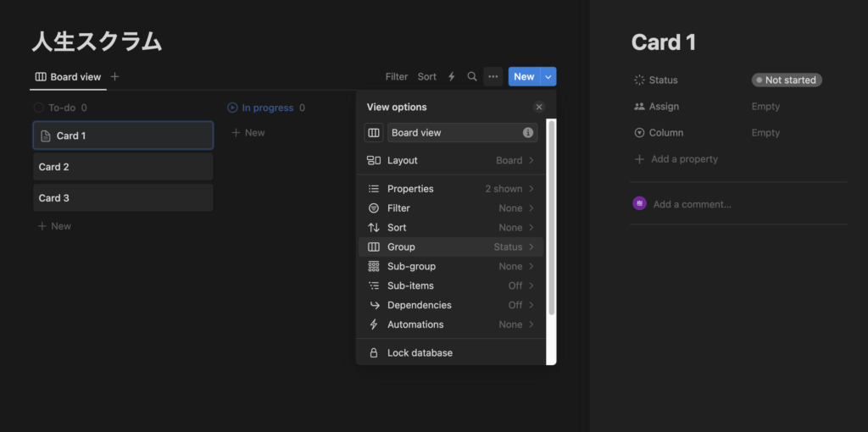
Task: Click Add a property link
Action: click(x=683, y=159)
